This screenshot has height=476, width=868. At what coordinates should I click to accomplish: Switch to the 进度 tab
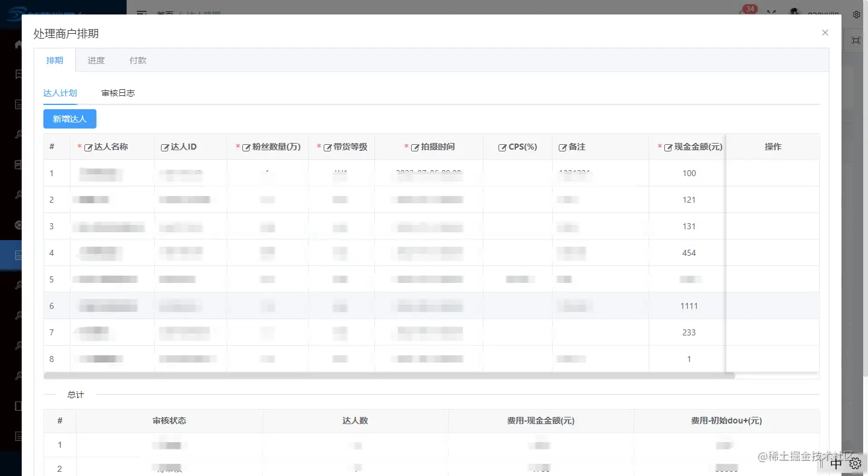tap(96, 60)
